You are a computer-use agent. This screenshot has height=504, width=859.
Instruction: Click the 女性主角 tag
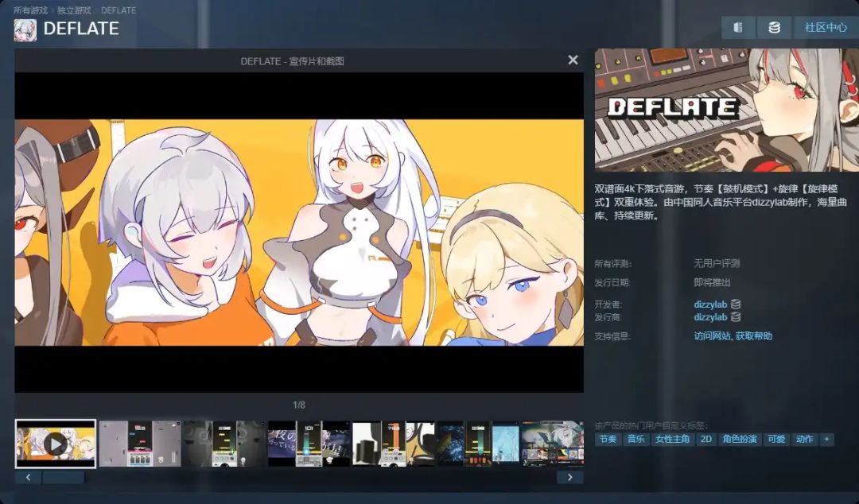pos(673,440)
